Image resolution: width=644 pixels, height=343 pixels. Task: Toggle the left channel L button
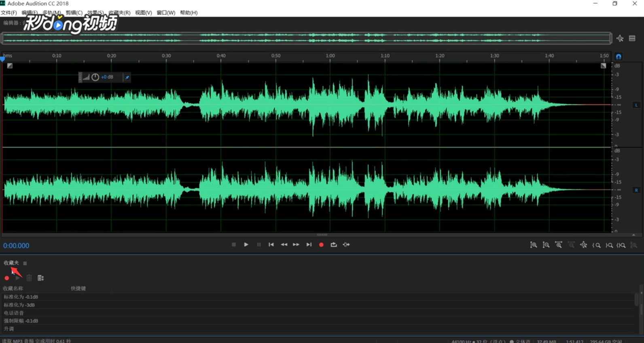(636, 105)
